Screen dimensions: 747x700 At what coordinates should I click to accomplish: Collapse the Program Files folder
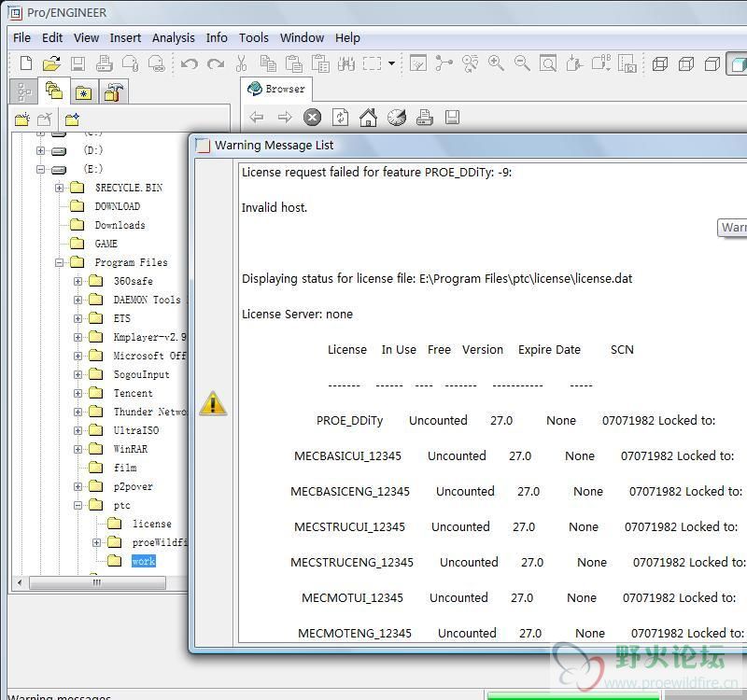(59, 262)
